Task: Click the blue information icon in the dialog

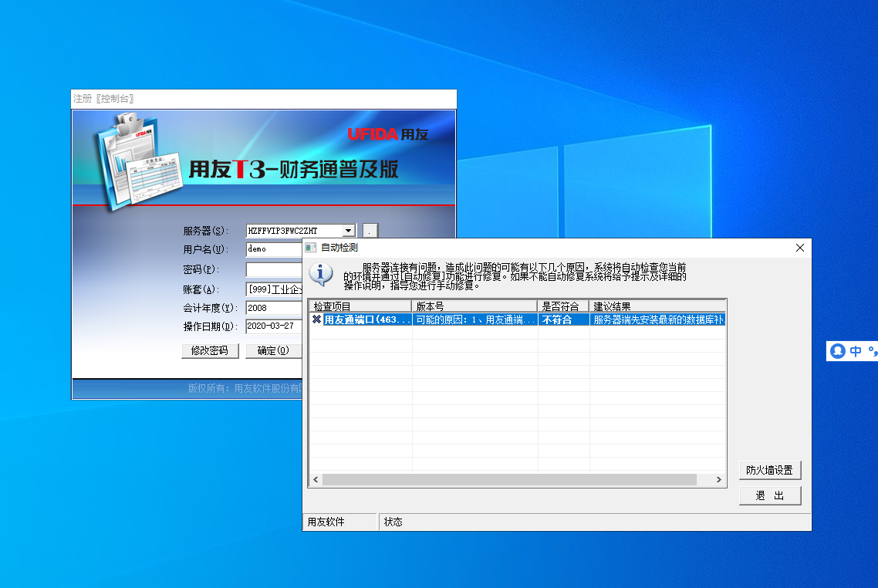Action: [321, 275]
